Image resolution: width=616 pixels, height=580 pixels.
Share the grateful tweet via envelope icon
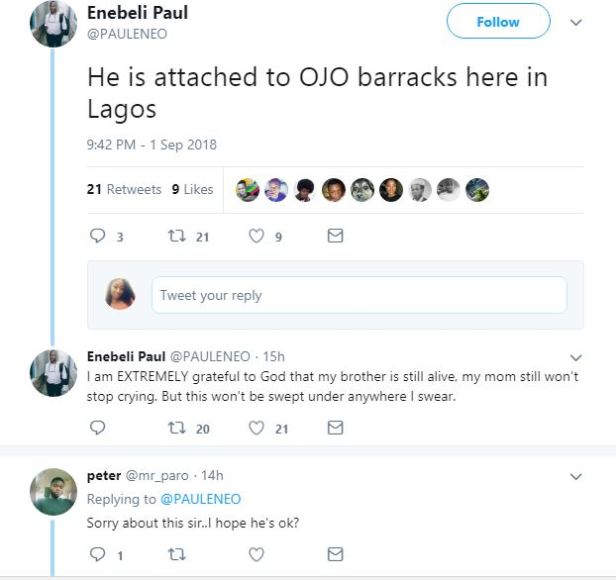336,428
